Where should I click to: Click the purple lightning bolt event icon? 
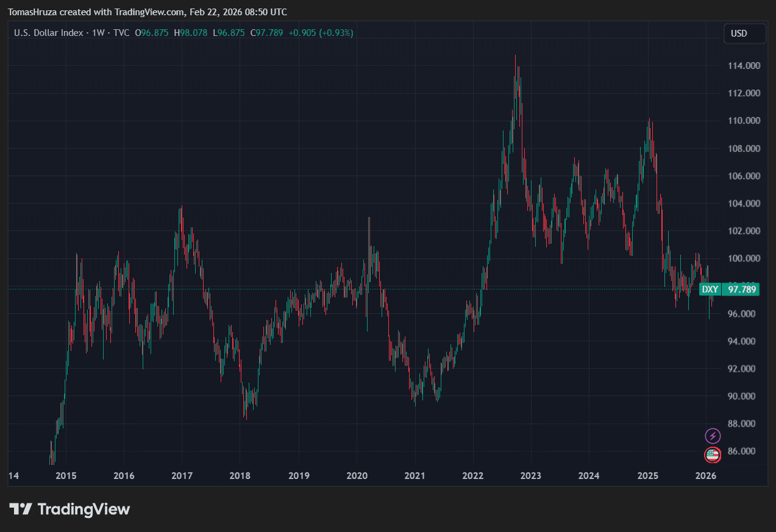[x=713, y=436]
